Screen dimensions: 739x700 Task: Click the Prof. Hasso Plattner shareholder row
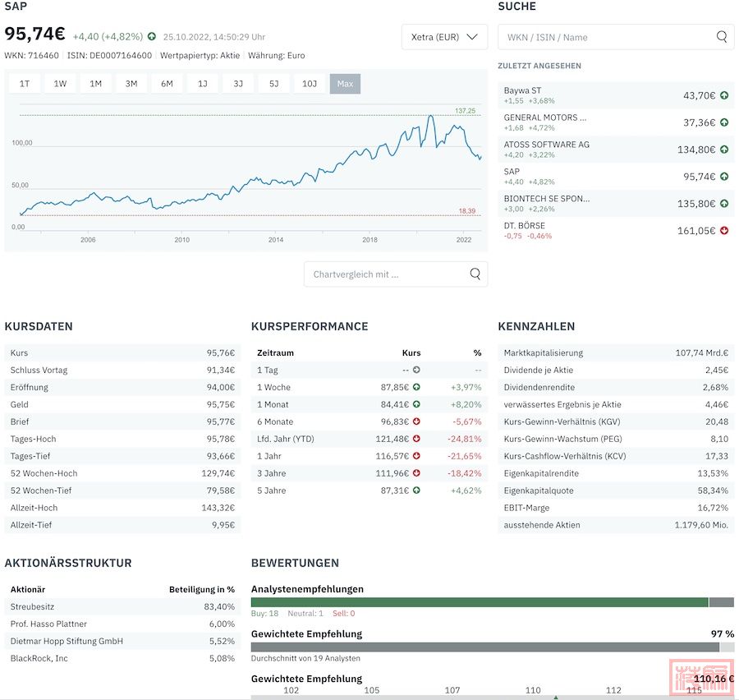point(122,624)
